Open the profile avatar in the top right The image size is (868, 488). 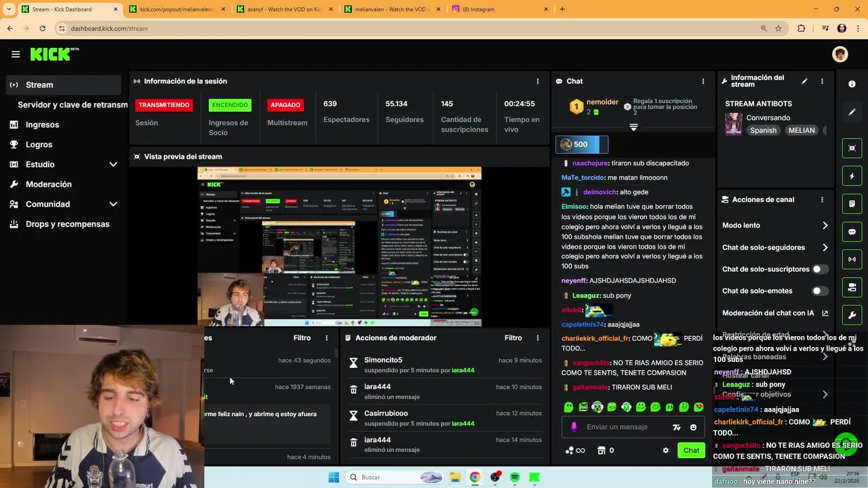coord(840,54)
